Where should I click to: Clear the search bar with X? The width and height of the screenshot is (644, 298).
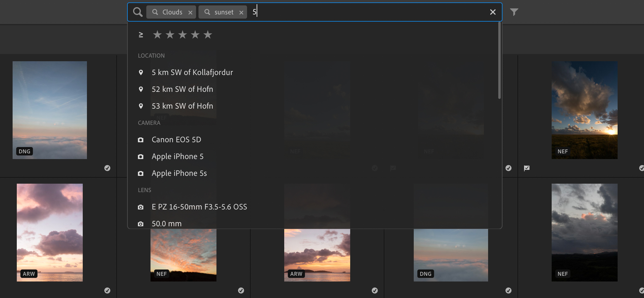coord(493,12)
